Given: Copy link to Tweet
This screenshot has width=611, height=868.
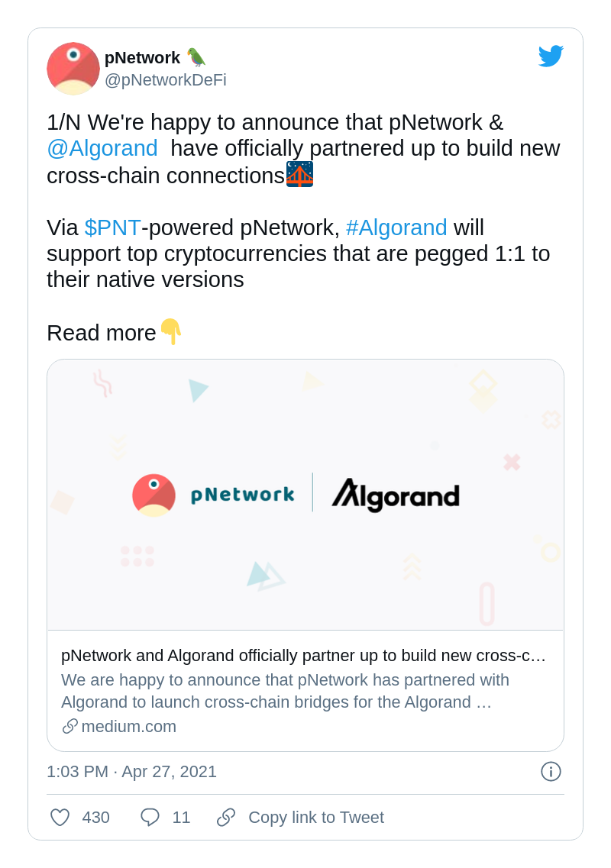Looking at the screenshot, I should click(x=315, y=817).
